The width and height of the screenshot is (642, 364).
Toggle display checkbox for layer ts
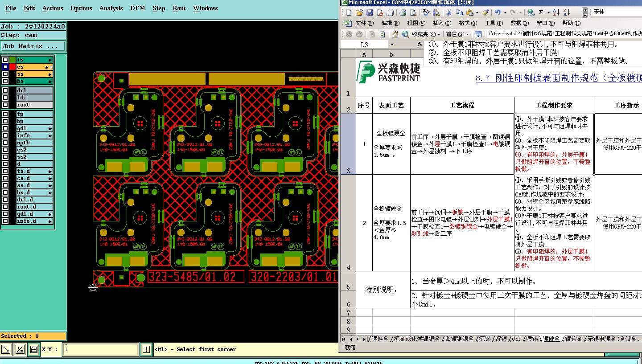pos(5,60)
